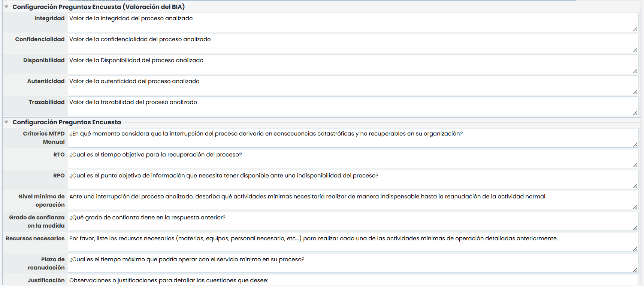
Task: Select the Autenticidad text area
Action: [352, 85]
